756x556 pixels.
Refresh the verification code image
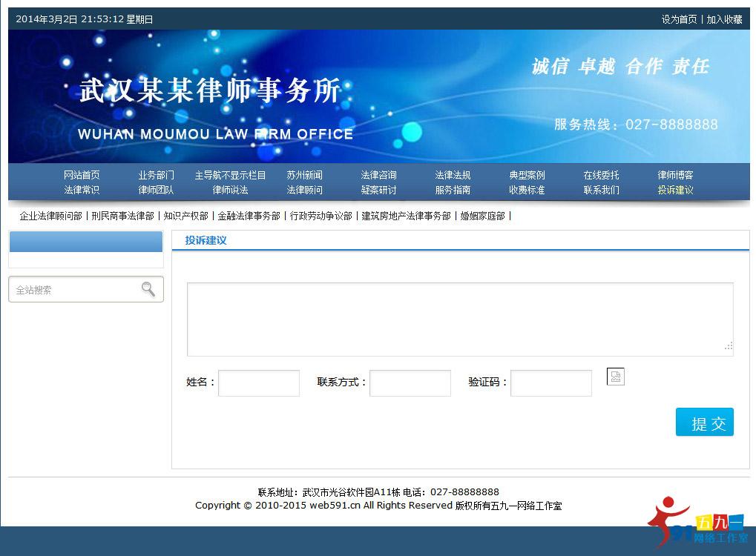pos(615,377)
